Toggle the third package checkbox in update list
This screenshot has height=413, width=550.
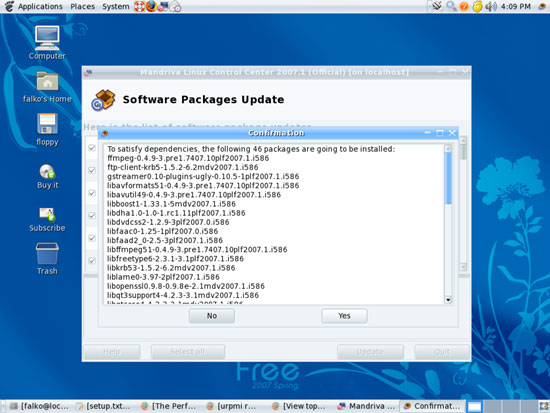point(92,193)
